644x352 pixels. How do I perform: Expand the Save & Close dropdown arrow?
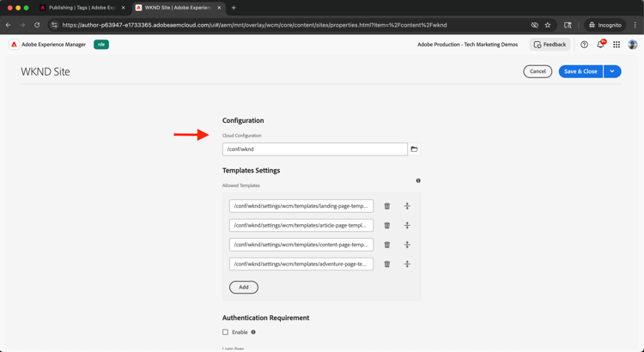click(x=612, y=71)
